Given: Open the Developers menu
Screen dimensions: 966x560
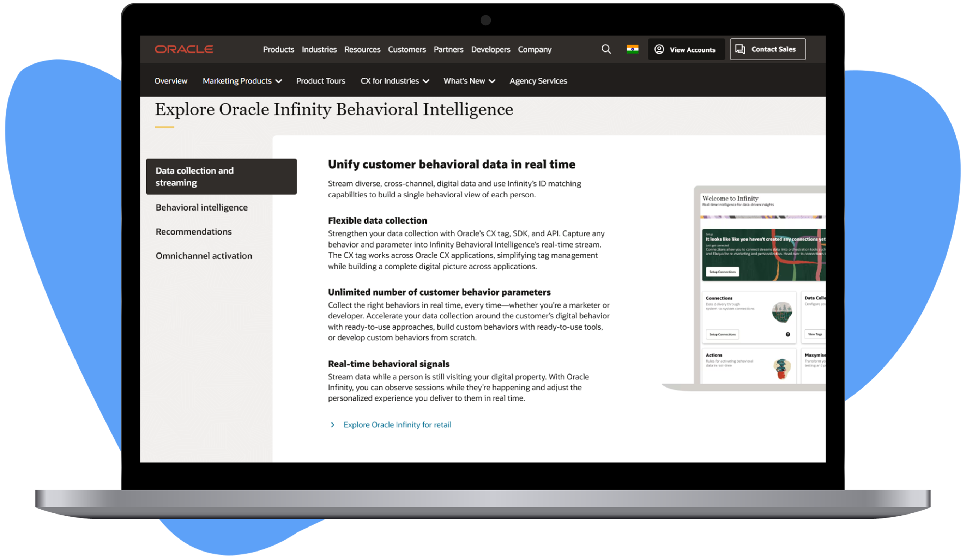Looking at the screenshot, I should pos(490,49).
